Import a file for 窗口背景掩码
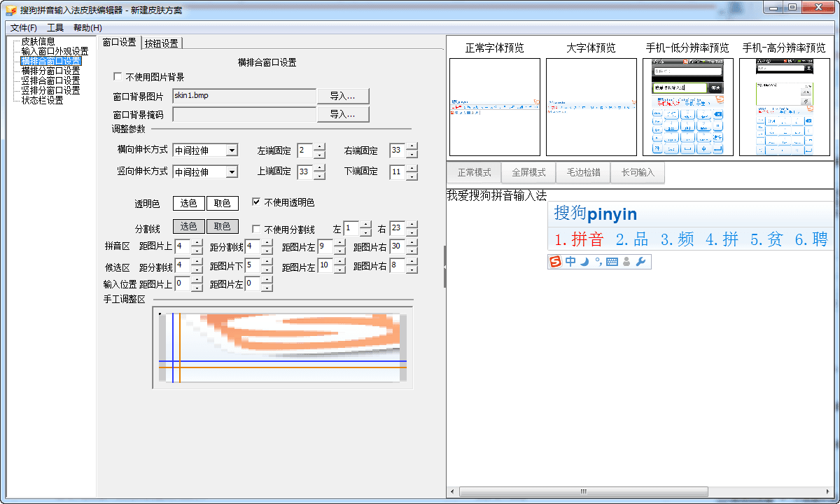 point(343,114)
